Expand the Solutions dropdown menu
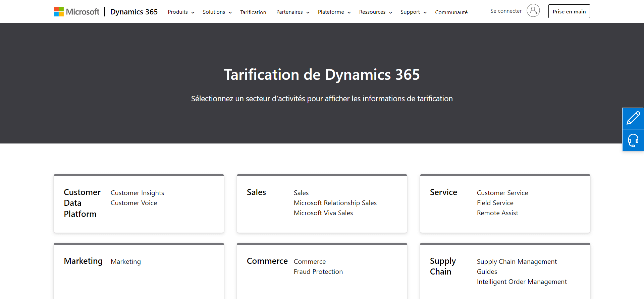The image size is (644, 299). tap(217, 12)
